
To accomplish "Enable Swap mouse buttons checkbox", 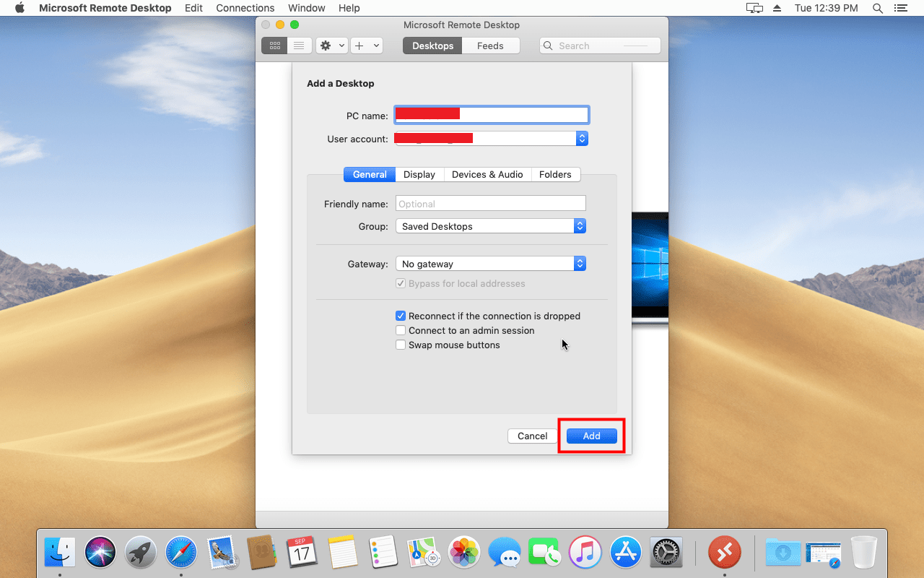I will pos(401,345).
